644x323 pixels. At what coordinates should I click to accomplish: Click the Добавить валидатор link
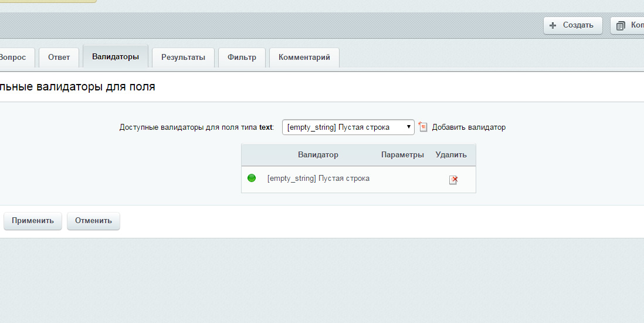[469, 127]
